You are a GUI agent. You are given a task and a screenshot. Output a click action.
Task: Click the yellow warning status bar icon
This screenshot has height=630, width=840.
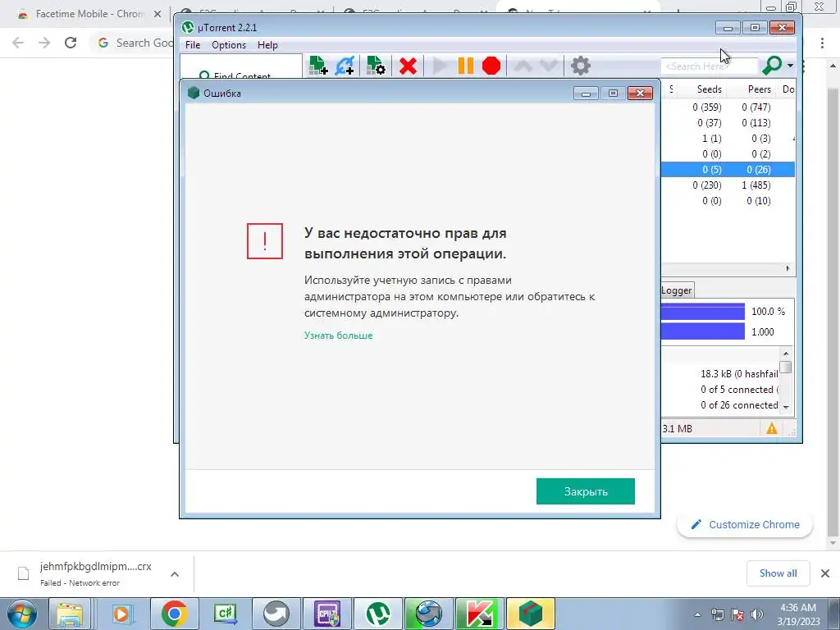[x=771, y=428]
